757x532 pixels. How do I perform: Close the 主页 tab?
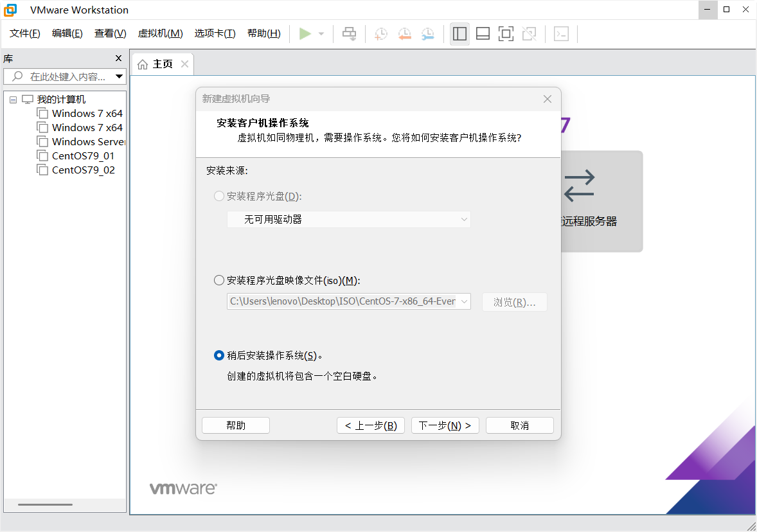(184, 64)
